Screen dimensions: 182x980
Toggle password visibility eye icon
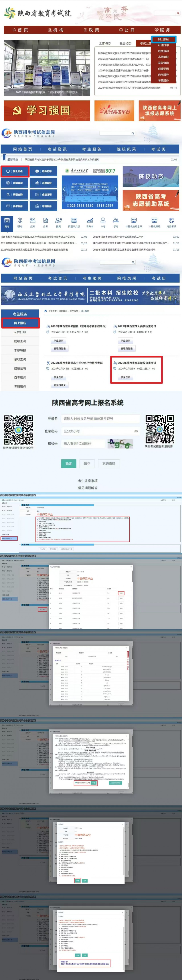tap(136, 431)
